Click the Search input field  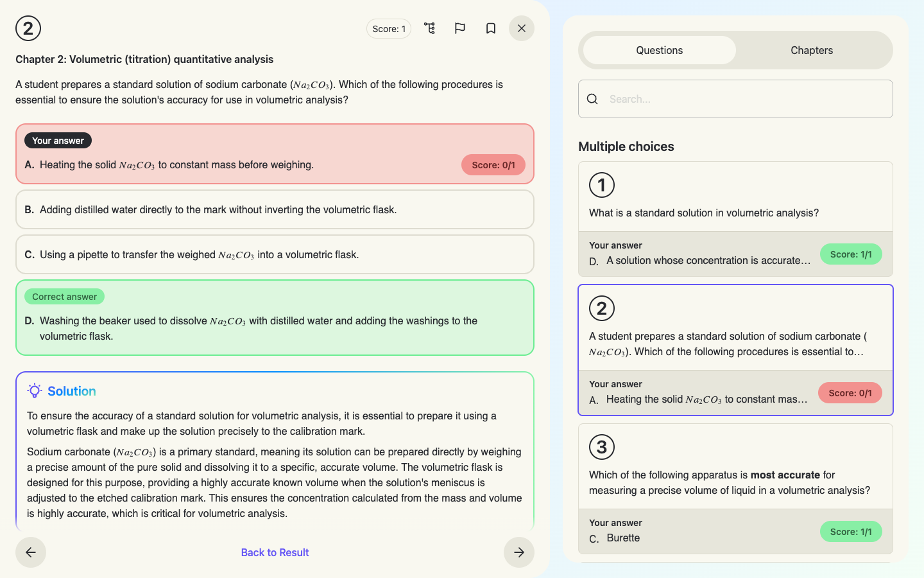pyautogui.click(x=735, y=99)
